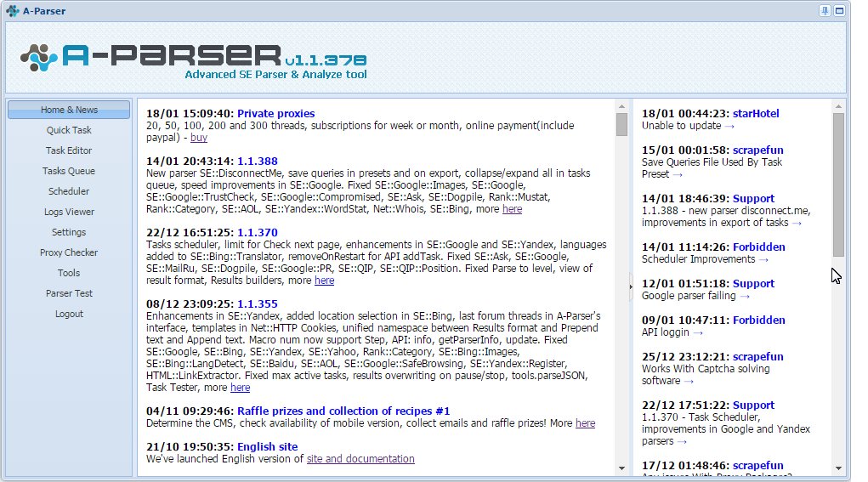Follow the arrow after 'Google parser failing'
The height and width of the screenshot is (482, 868).
pos(745,297)
